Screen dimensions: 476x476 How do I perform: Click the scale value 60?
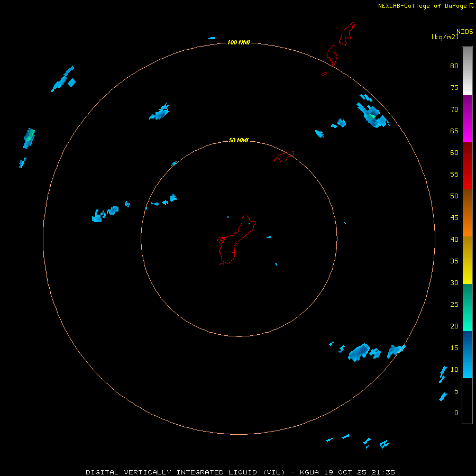pos(454,153)
